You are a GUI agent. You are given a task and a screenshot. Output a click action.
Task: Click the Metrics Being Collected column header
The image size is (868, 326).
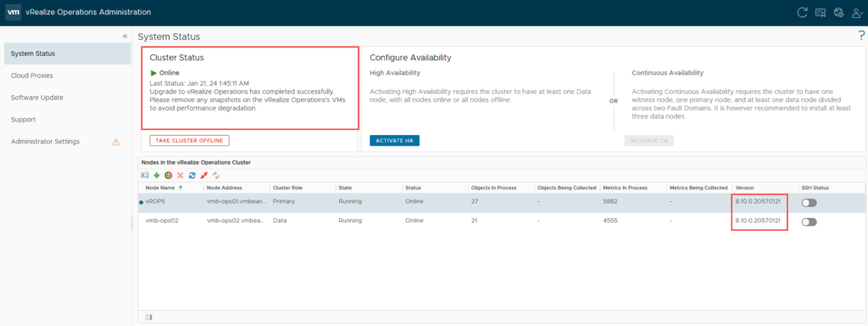[699, 188]
